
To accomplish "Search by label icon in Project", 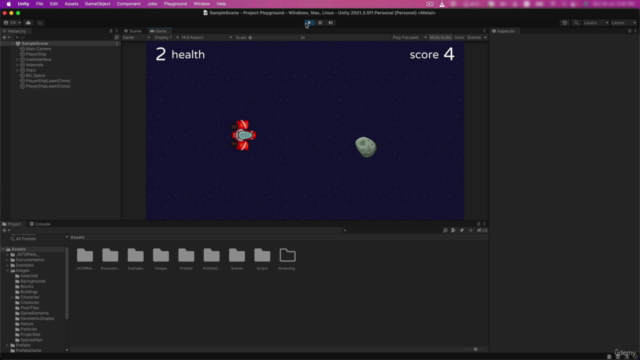I will (x=462, y=231).
